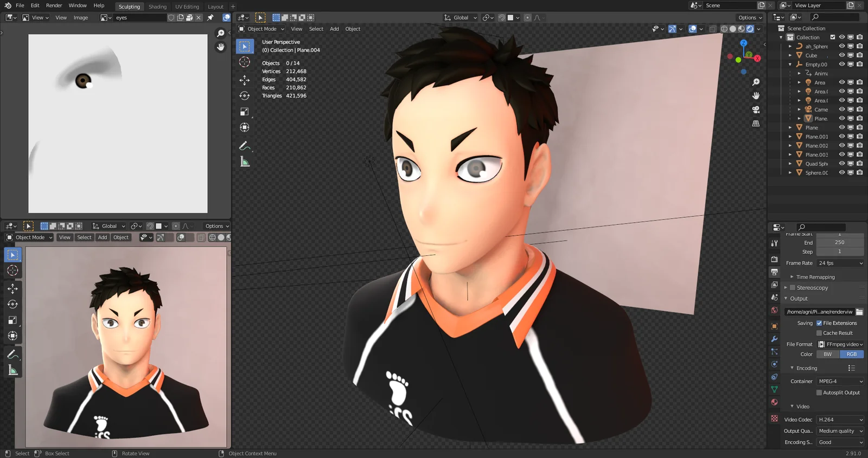Click image editor zoom magnifier icon
Screen dimensions: 868x458
[221, 34]
